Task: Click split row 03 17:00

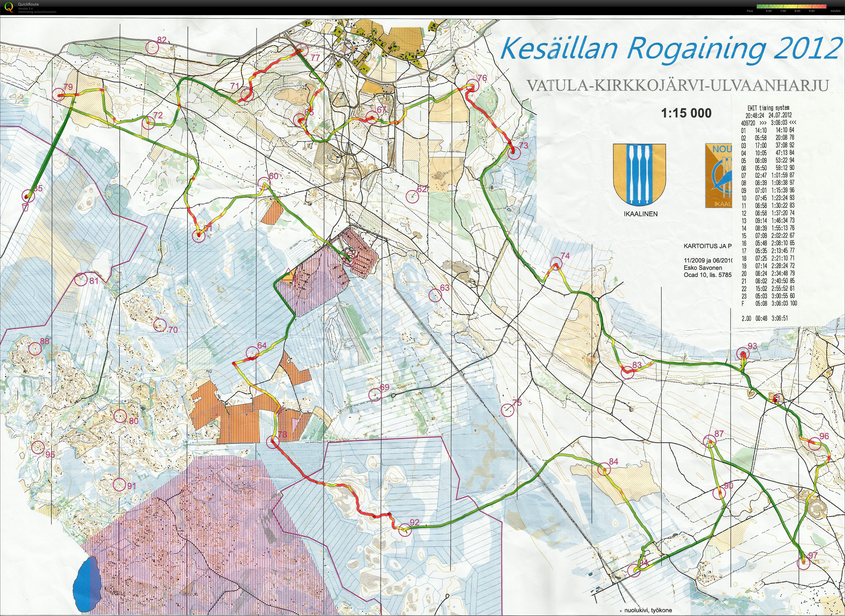Action: [x=768, y=145]
